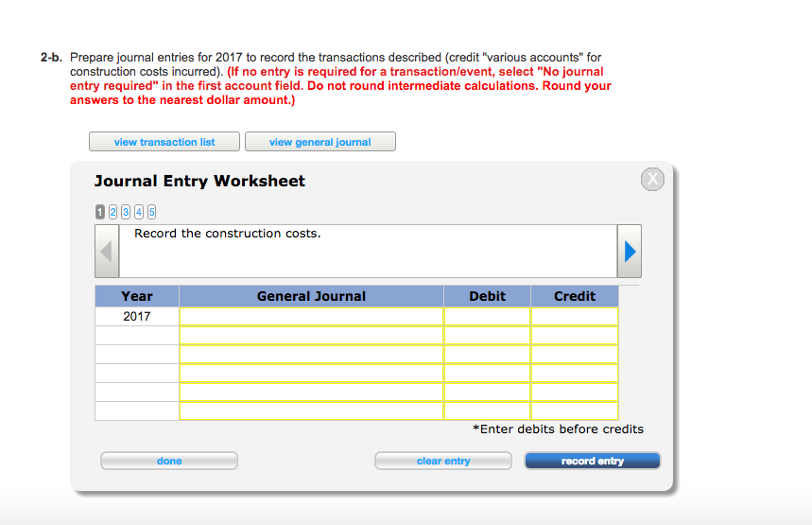Select second row Credit field
Image resolution: width=812 pixels, height=525 pixels.
pyautogui.click(x=575, y=335)
